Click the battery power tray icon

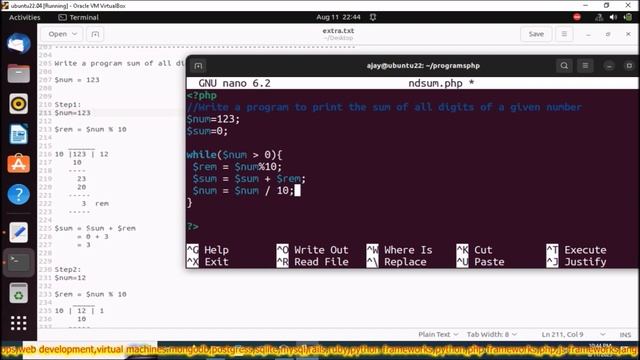[628, 17]
